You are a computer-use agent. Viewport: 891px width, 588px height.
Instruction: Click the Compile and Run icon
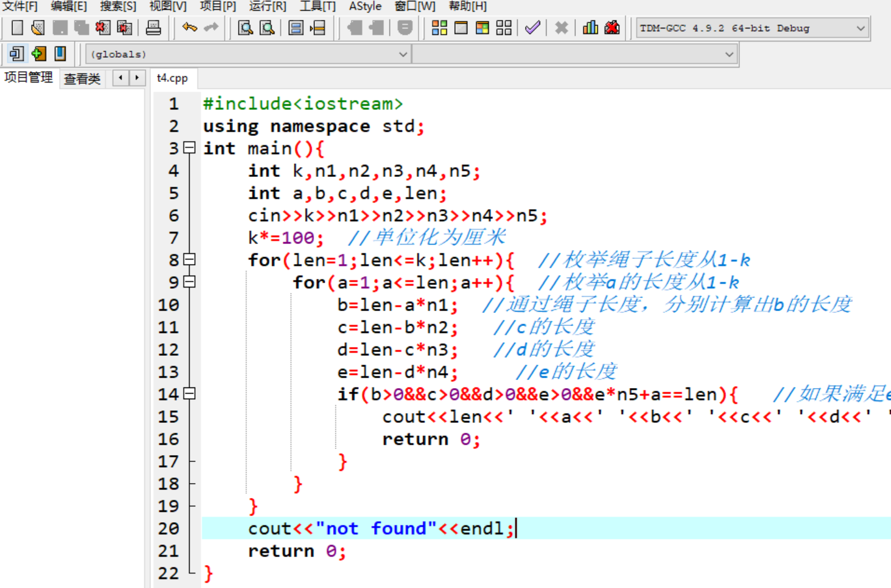click(x=482, y=28)
